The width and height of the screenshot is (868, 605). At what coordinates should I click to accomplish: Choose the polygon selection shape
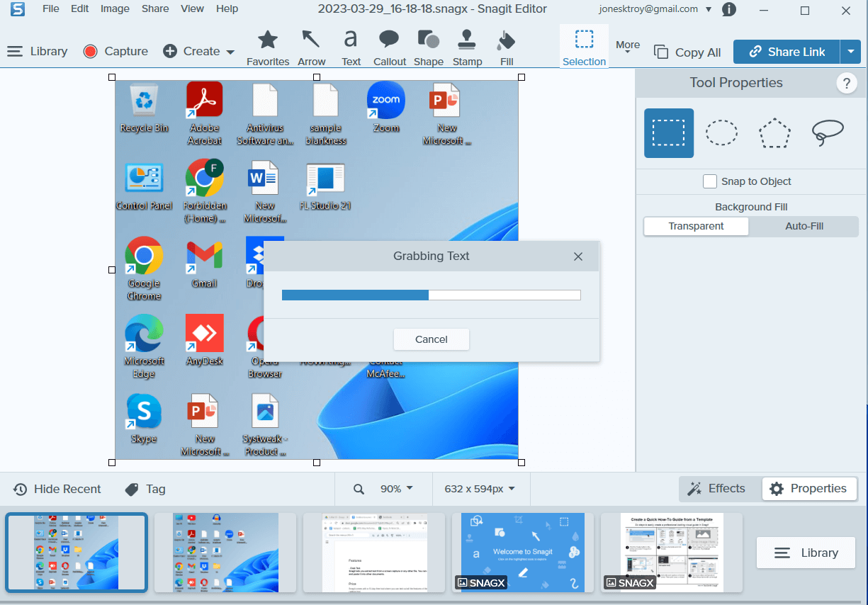(774, 132)
